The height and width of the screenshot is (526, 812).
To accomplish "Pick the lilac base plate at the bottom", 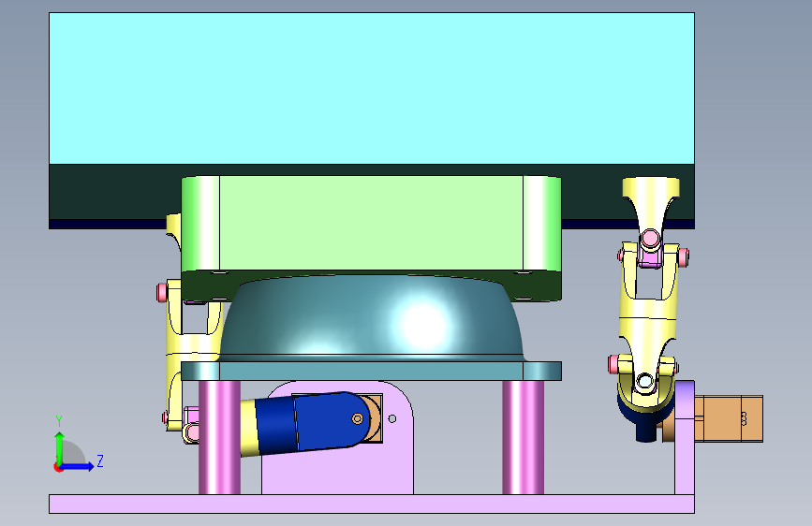I will click(371, 504).
